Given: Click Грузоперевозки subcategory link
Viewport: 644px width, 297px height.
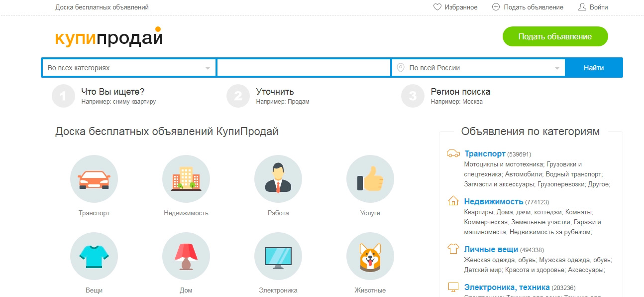Looking at the screenshot, I should (561, 184).
